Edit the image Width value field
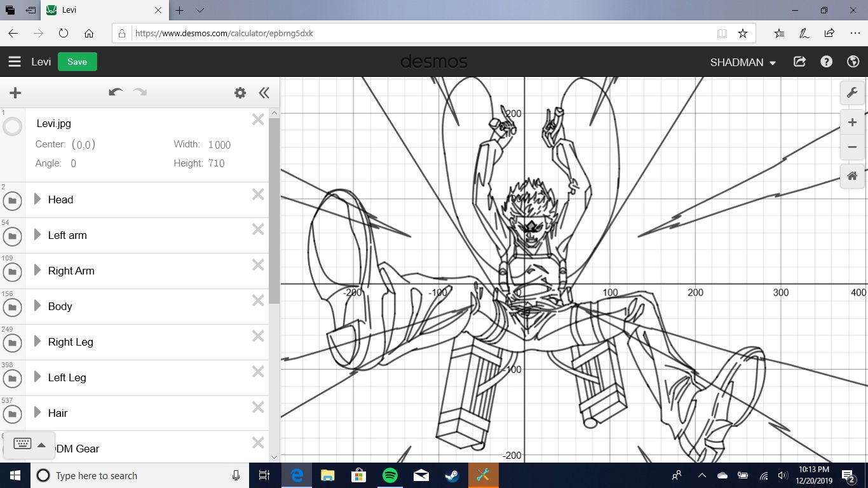Viewport: 868px width, 488px height. (219, 145)
